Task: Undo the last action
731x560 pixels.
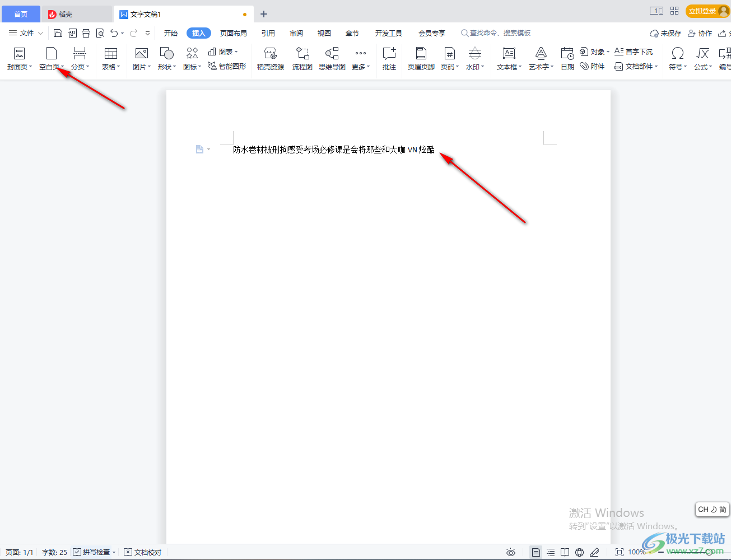Action: coord(114,33)
